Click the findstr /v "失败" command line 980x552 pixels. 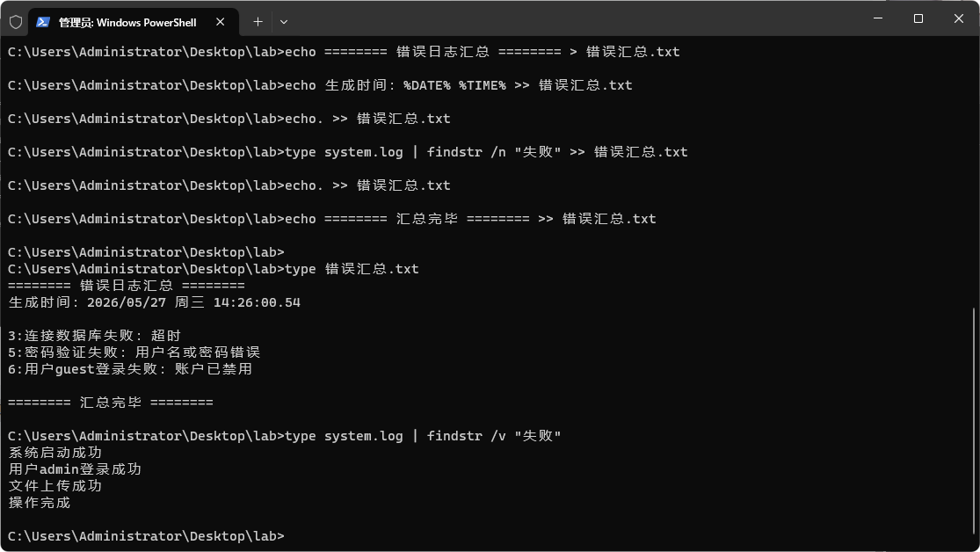[285, 436]
